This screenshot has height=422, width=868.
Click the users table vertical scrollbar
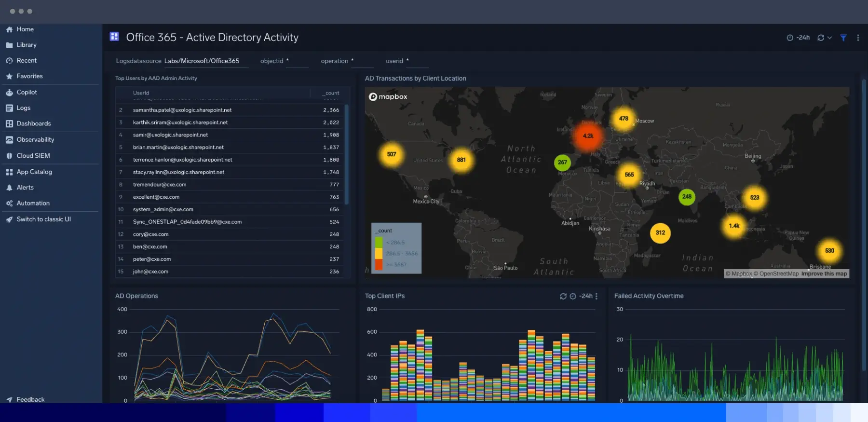click(x=347, y=154)
